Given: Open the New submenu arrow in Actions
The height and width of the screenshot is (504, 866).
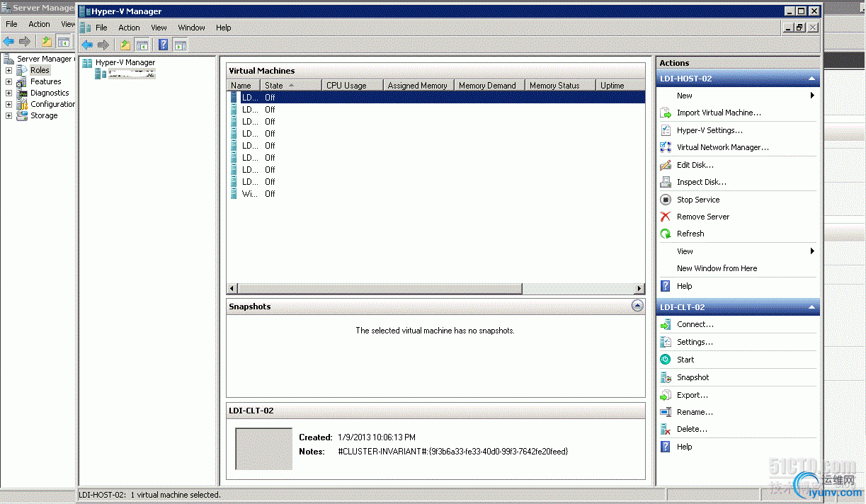Looking at the screenshot, I should [812, 96].
